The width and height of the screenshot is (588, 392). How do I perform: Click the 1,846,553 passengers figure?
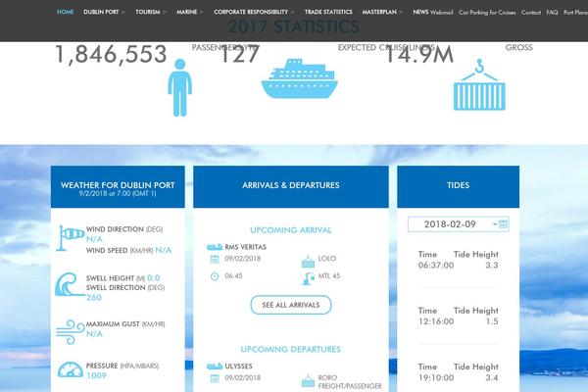point(111,54)
